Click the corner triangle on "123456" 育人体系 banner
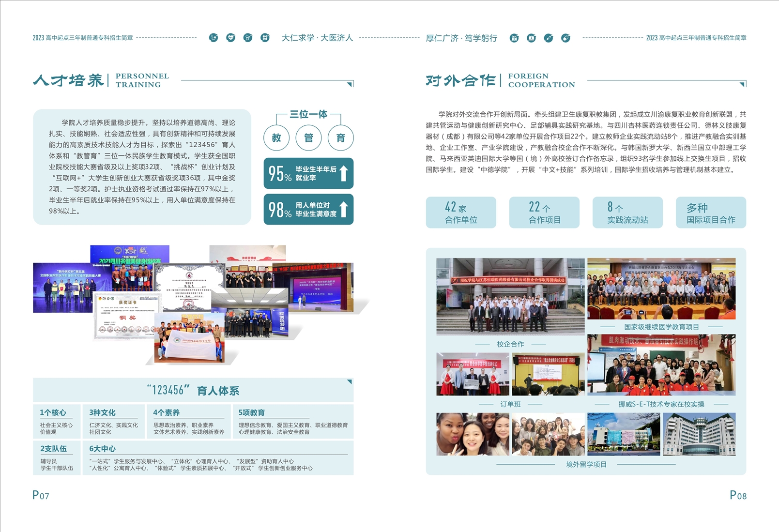The image size is (779, 532). coord(350,382)
